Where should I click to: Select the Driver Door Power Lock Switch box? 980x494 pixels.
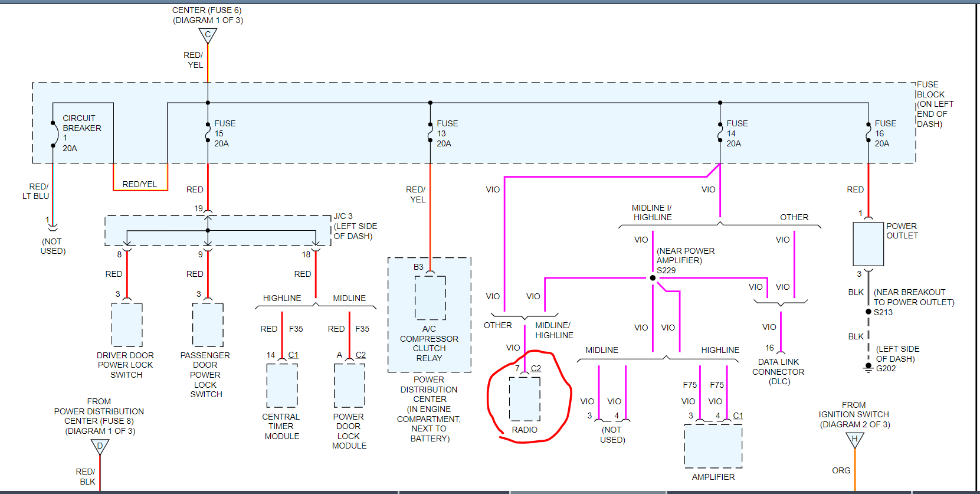[x=127, y=325]
